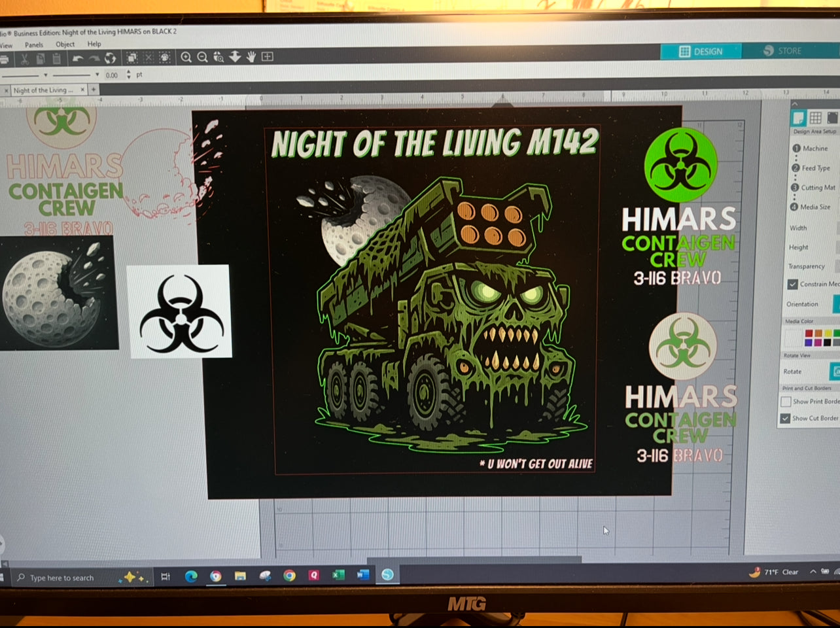Viewport: 840px width, 628px height.
Task: Click the Fit to Window icon
Action: click(268, 57)
